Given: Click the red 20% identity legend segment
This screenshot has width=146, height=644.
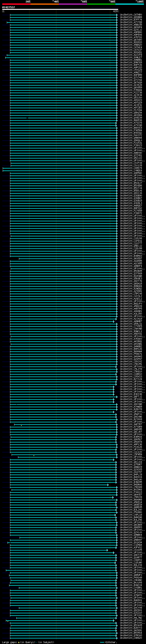Looking at the screenshot, I should pos(16,4).
